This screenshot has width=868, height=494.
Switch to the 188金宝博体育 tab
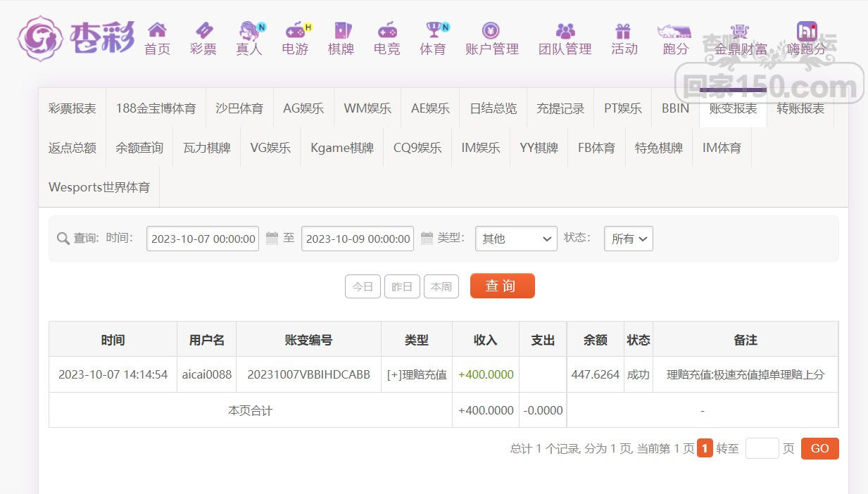tap(156, 108)
